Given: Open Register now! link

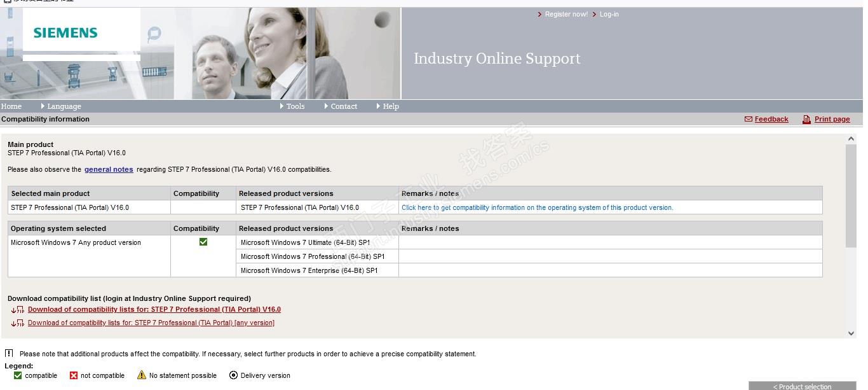Looking at the screenshot, I should (566, 14).
